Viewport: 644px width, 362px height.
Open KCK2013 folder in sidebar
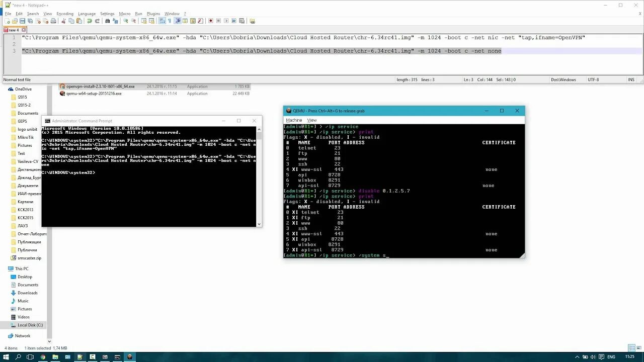[x=25, y=210]
